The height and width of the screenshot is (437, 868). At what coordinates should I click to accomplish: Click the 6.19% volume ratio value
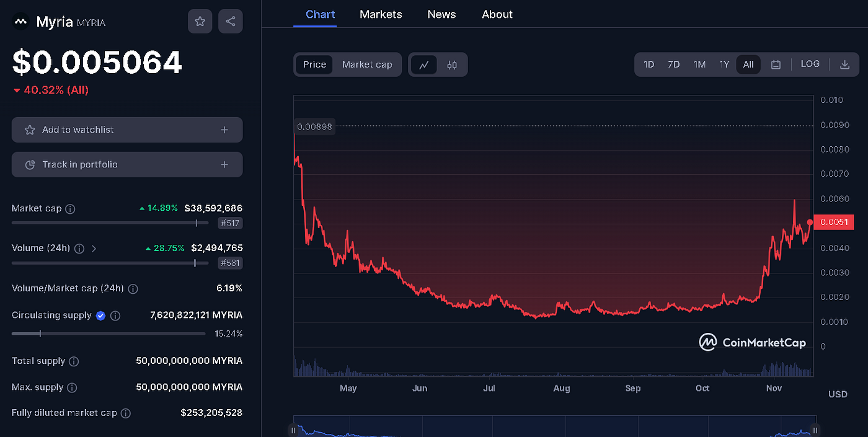(x=229, y=288)
